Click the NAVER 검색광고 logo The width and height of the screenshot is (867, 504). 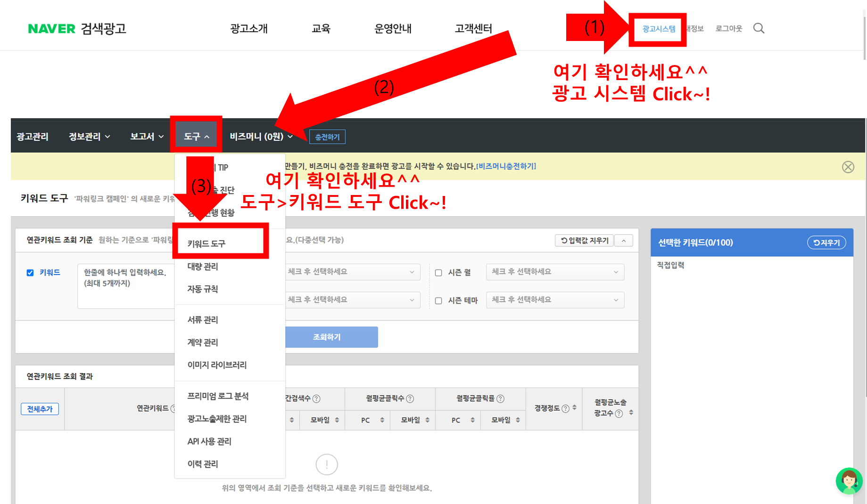click(x=77, y=29)
